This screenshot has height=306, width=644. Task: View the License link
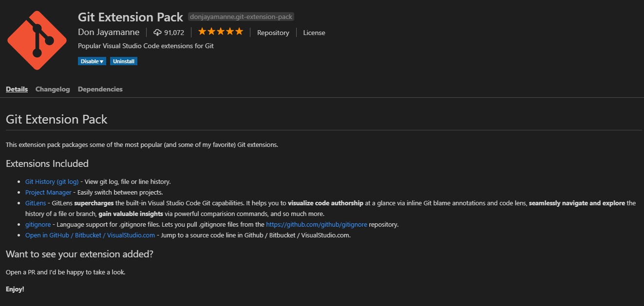point(314,33)
